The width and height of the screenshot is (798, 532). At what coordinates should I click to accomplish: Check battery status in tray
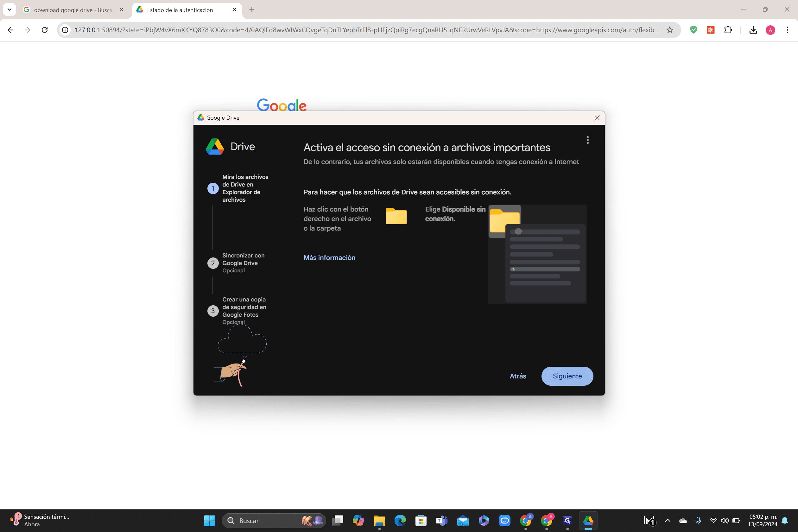click(x=736, y=521)
